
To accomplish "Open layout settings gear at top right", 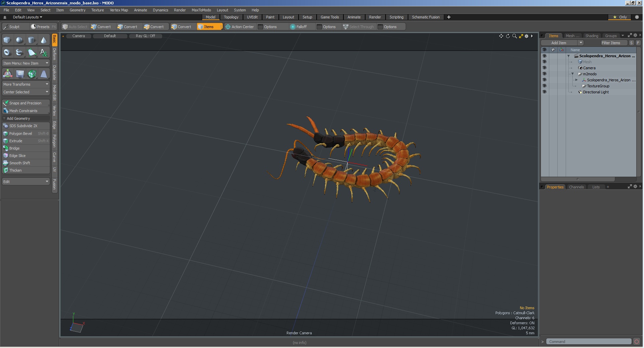I will (x=637, y=17).
